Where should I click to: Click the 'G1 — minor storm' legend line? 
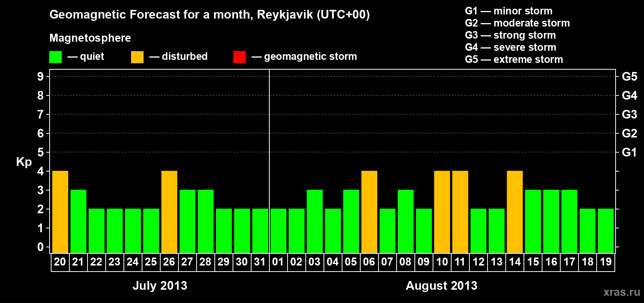[x=508, y=11]
